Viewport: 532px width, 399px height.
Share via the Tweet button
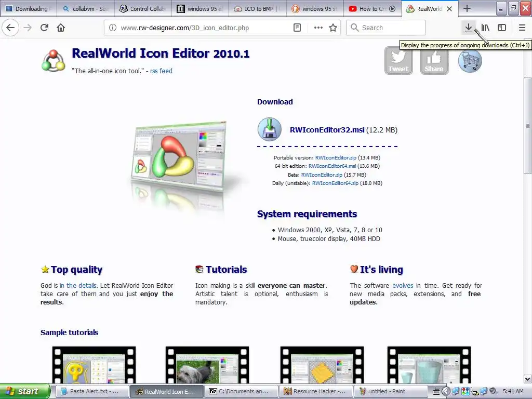coord(398,61)
